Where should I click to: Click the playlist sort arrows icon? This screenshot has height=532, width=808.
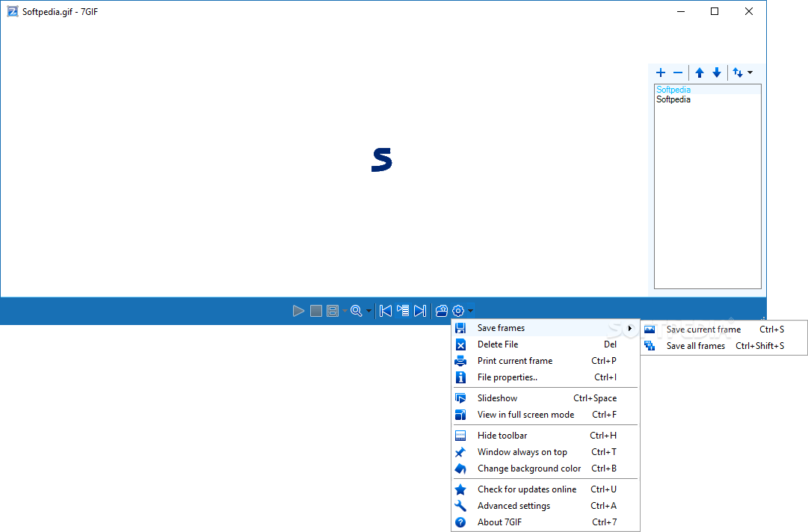pyautogui.click(x=738, y=72)
